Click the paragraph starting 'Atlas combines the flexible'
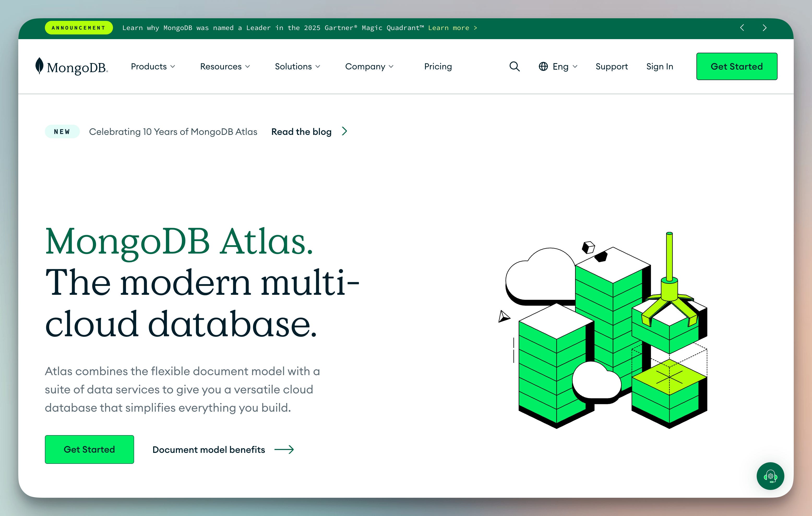This screenshot has height=516, width=812. 182,389
